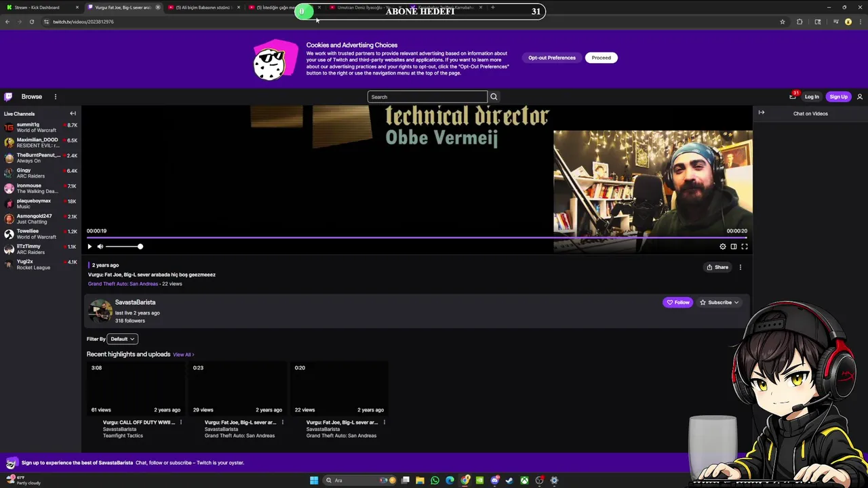Open options for the CALL OFF DUTY video
This screenshot has width=868, height=488.
click(181, 422)
